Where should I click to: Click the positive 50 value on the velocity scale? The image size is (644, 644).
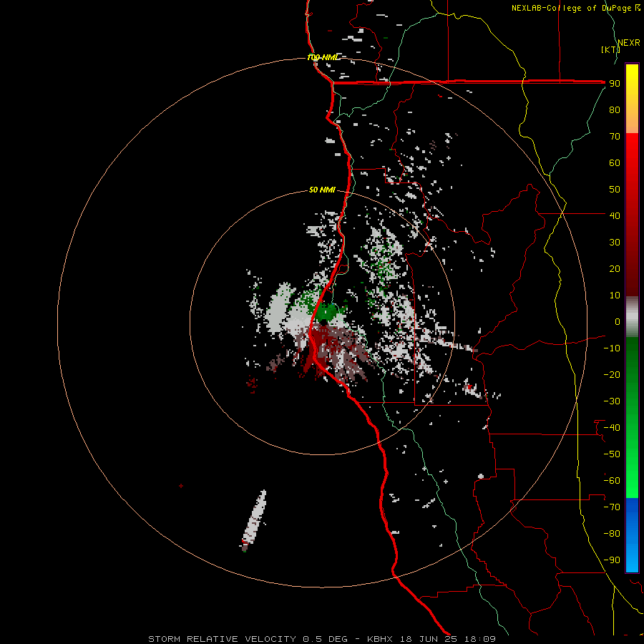[x=615, y=190]
